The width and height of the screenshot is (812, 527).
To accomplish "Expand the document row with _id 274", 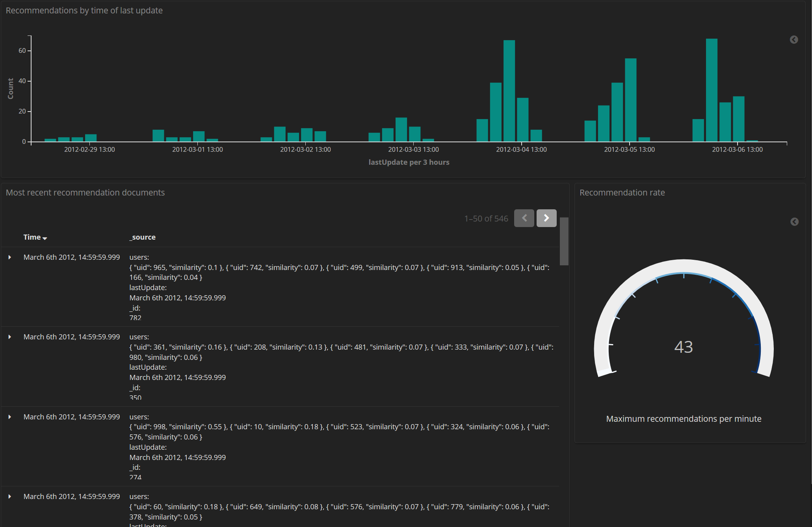I will (x=10, y=417).
